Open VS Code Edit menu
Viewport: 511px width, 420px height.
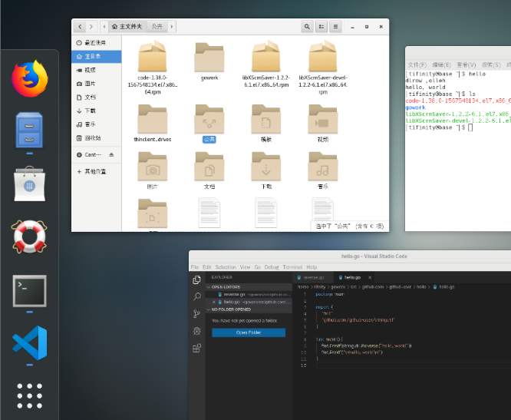point(207,267)
